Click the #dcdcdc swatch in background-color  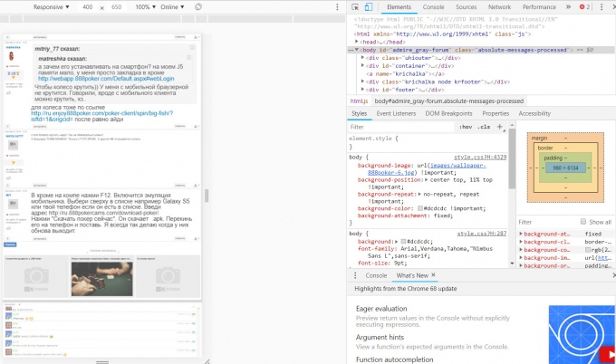pos(420,208)
